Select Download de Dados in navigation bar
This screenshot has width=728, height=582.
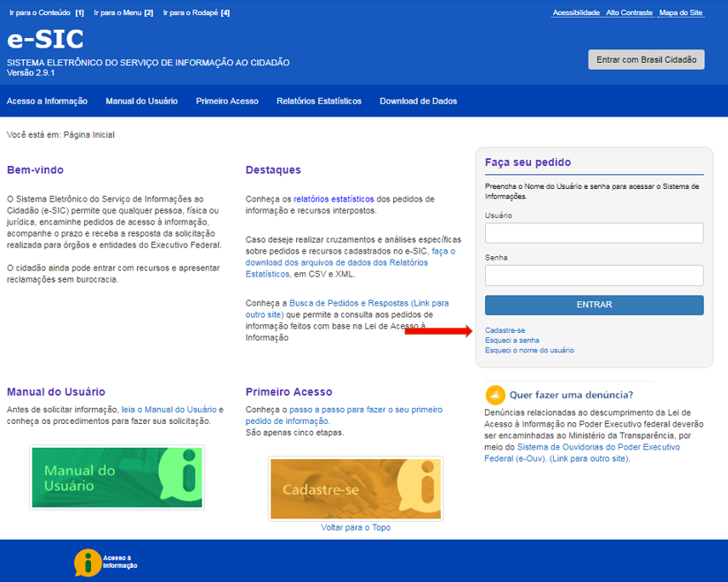418,101
